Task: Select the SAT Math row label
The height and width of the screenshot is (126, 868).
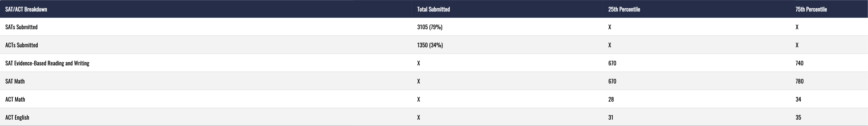Action: tap(15, 81)
